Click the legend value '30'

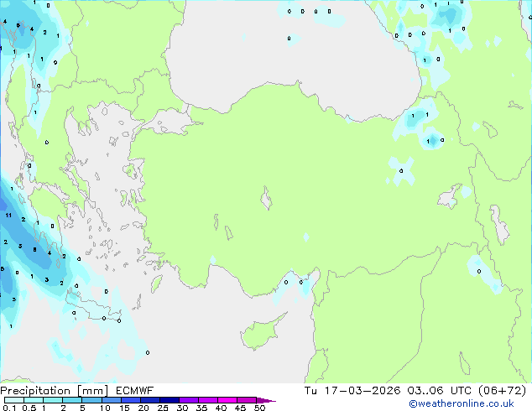tap(182, 408)
